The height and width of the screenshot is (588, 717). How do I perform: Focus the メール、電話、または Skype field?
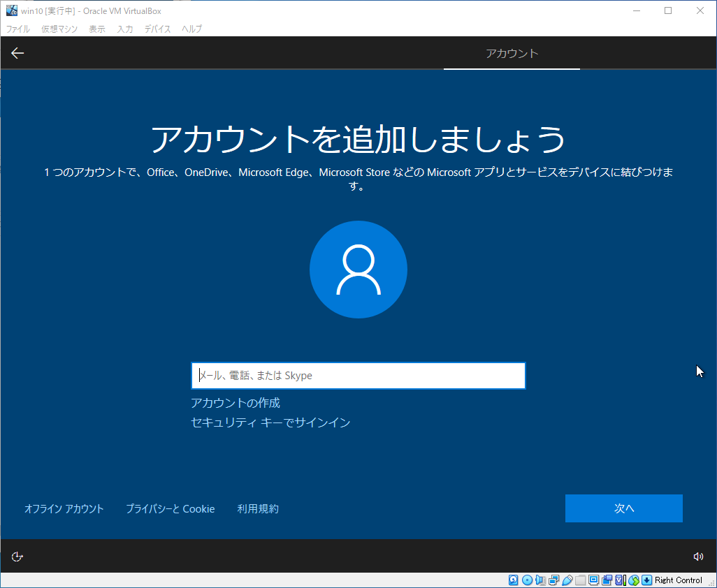358,376
